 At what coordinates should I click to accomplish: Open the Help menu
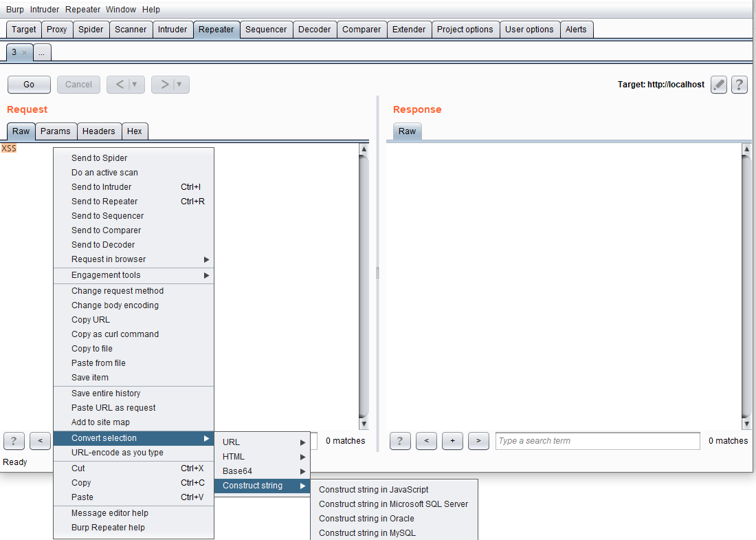point(151,9)
